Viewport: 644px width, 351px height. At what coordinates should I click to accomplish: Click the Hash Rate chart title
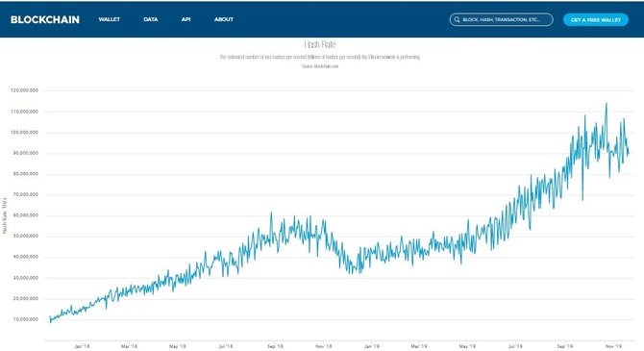320,44
